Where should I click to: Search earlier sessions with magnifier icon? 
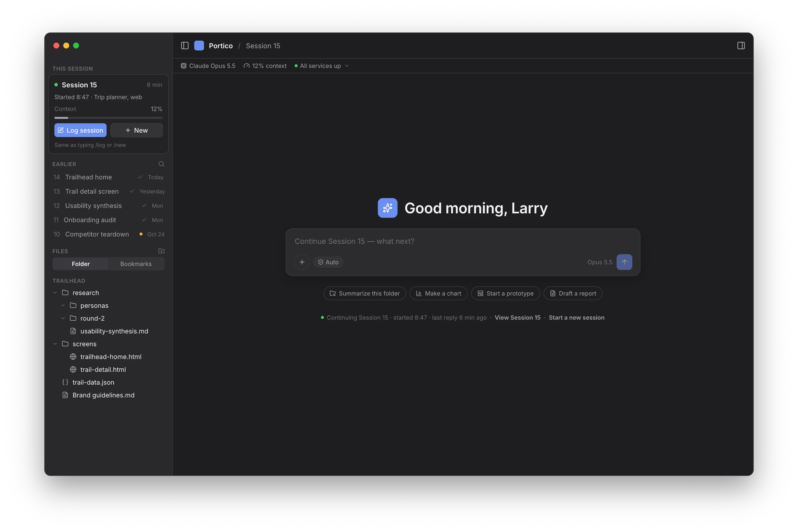pyautogui.click(x=161, y=164)
